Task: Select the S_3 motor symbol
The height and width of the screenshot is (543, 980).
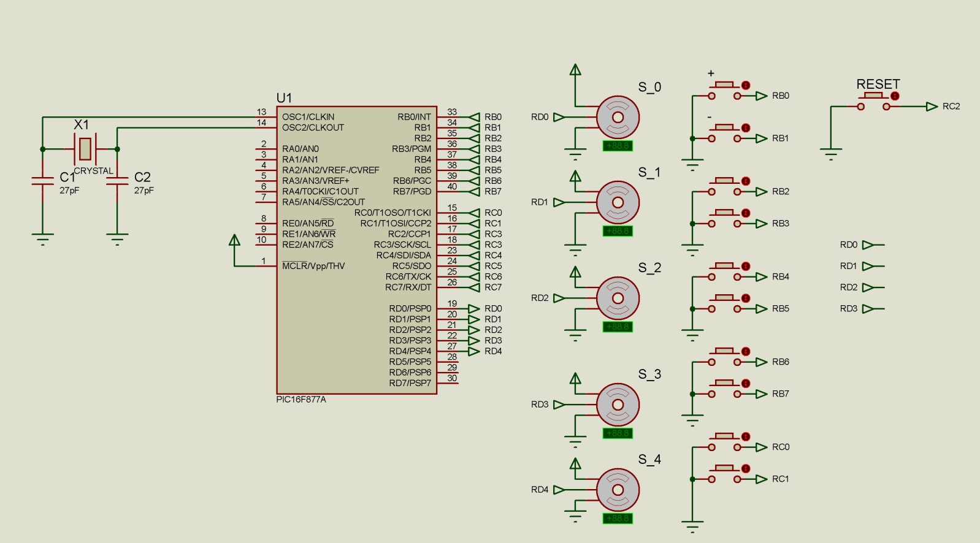Action: coord(618,404)
